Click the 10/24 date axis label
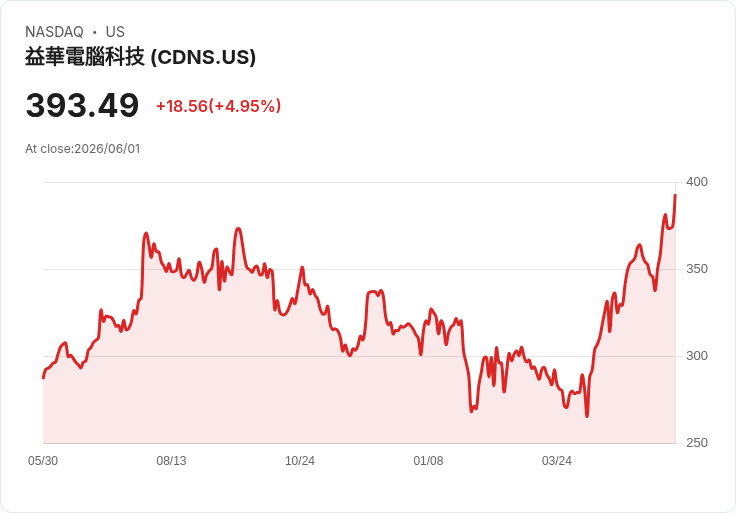Image resolution: width=736 pixels, height=513 pixels. tap(300, 461)
